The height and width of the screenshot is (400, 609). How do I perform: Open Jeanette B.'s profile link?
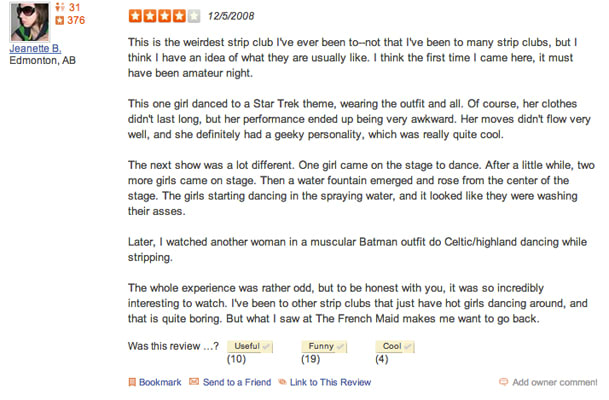point(35,49)
